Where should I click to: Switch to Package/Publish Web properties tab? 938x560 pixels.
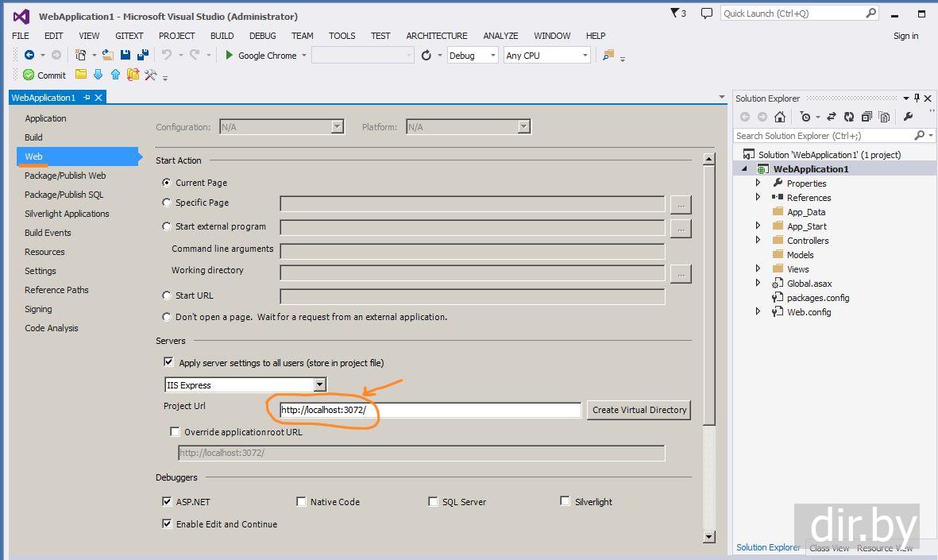65,176
